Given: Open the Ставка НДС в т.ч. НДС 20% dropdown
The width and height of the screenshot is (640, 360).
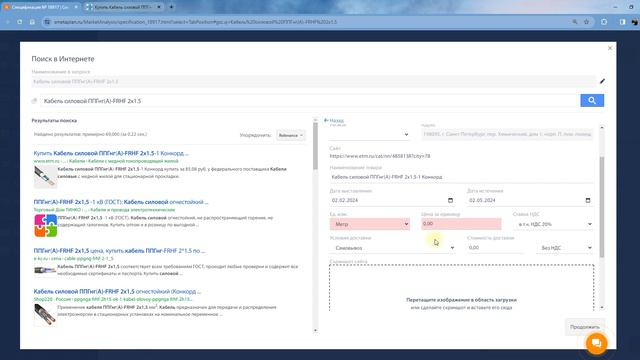Looking at the screenshot, I should (553, 224).
